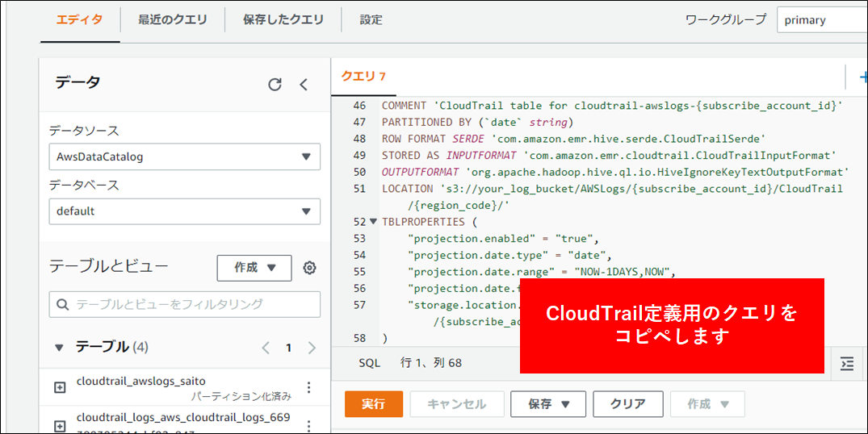This screenshot has width=868, height=434.
Task: Open the workgroup primary dropdown
Action: (x=820, y=20)
